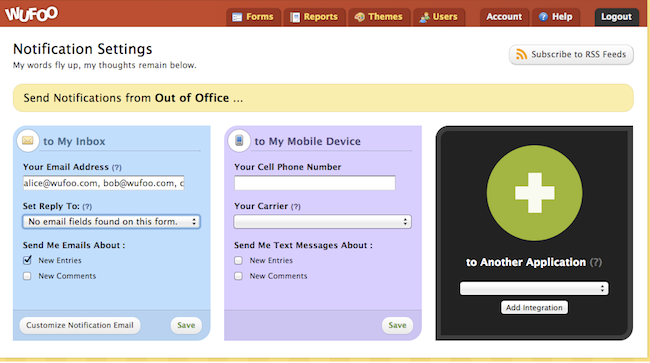Open the Another Application integration dropdown
Screen dimensions: 650x363
(534, 288)
